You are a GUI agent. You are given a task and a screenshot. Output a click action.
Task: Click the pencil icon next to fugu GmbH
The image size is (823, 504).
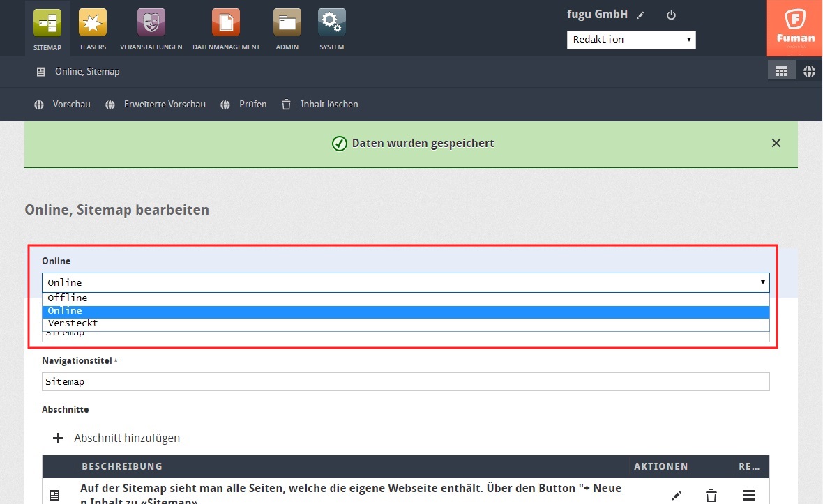(x=641, y=15)
